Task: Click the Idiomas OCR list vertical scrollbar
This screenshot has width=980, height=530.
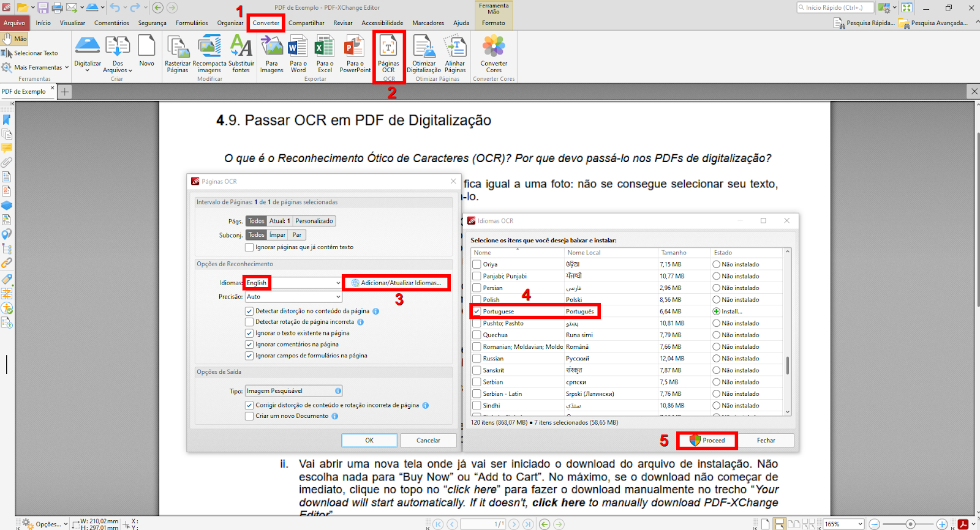Action: point(788,332)
